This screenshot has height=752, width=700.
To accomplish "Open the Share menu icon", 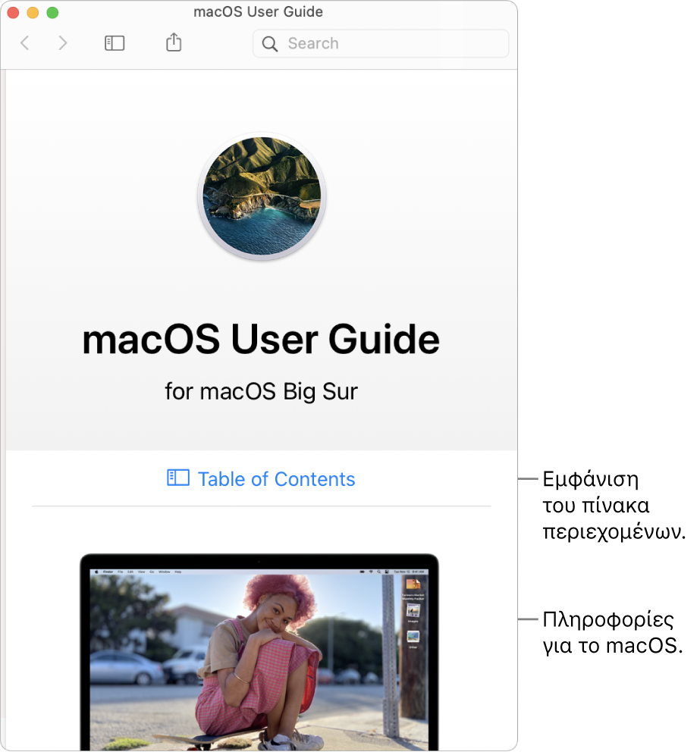I will tap(174, 42).
